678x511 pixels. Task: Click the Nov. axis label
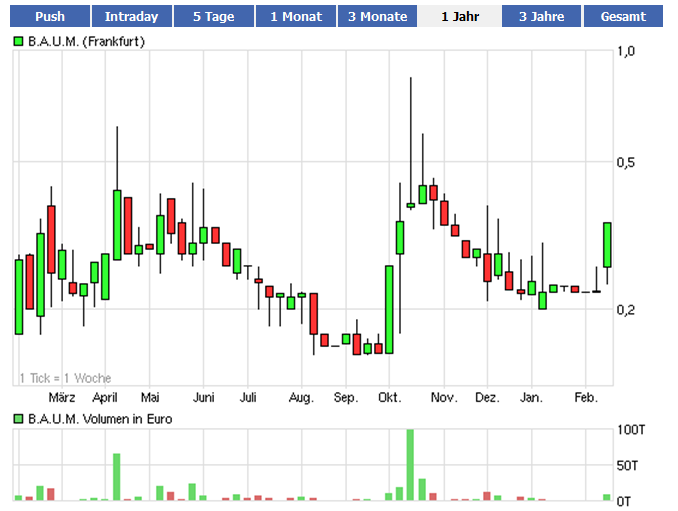[444, 397]
